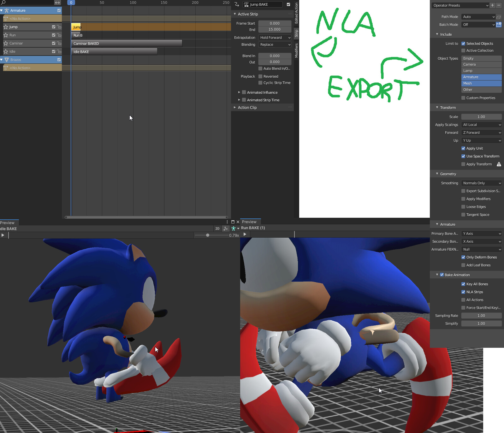Viewport: 504px width, 433px height.
Task: Click the Apply Transform warning triangle icon
Action: (499, 164)
